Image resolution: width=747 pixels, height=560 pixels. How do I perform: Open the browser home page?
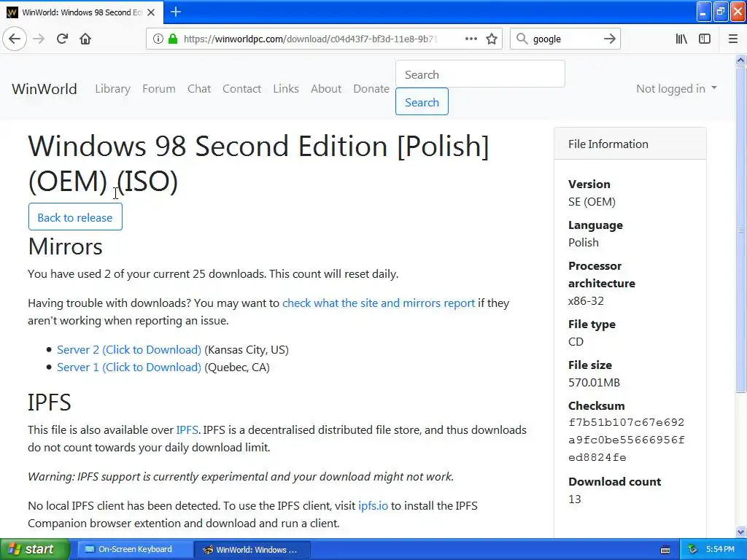click(85, 39)
